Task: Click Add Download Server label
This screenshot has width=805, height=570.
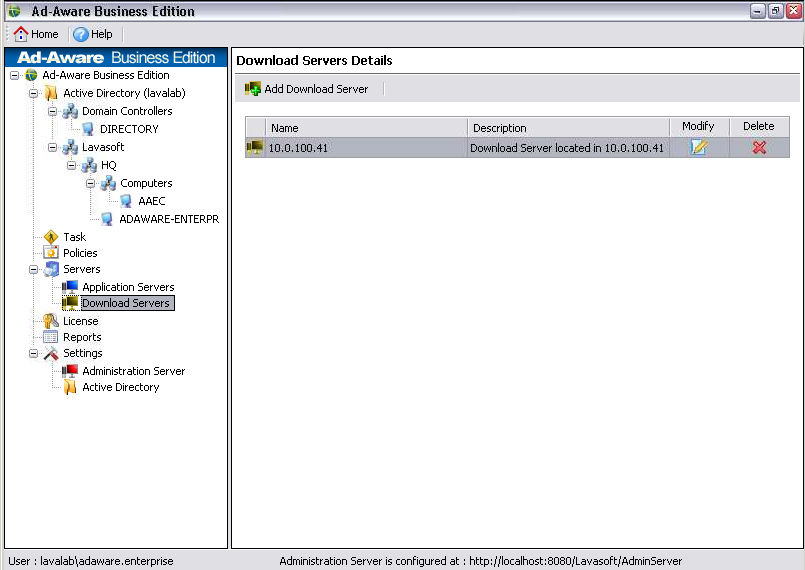Action: pyautogui.click(x=316, y=89)
